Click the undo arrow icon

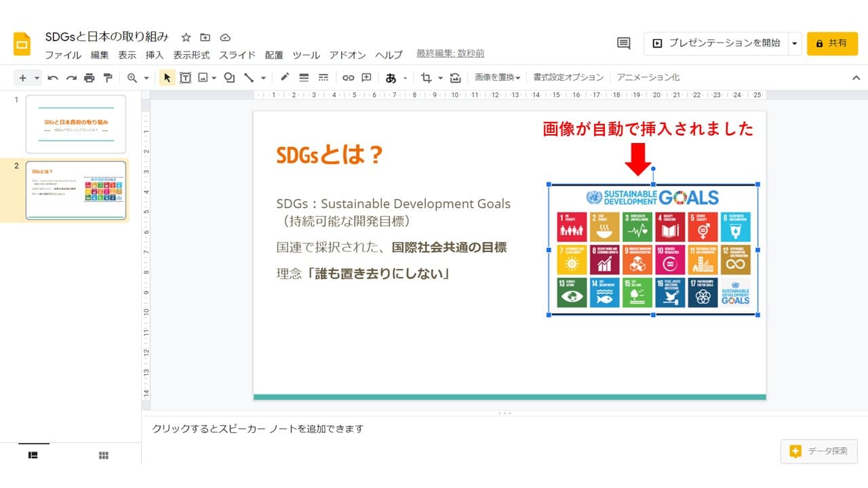[x=53, y=78]
